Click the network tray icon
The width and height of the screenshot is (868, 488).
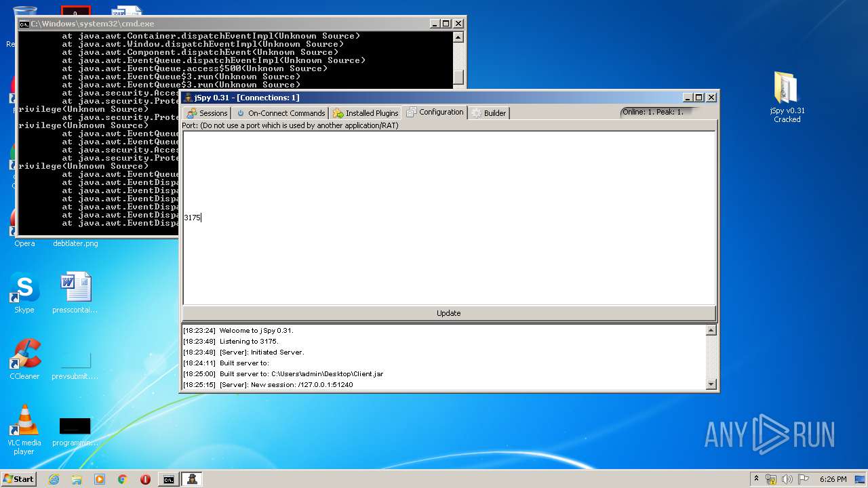pos(771,479)
